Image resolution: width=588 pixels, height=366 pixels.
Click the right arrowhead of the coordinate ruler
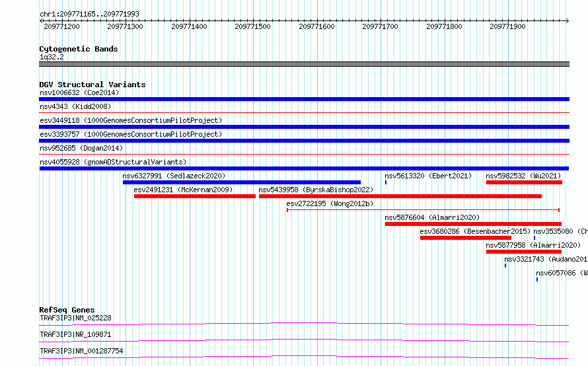coord(568,21)
